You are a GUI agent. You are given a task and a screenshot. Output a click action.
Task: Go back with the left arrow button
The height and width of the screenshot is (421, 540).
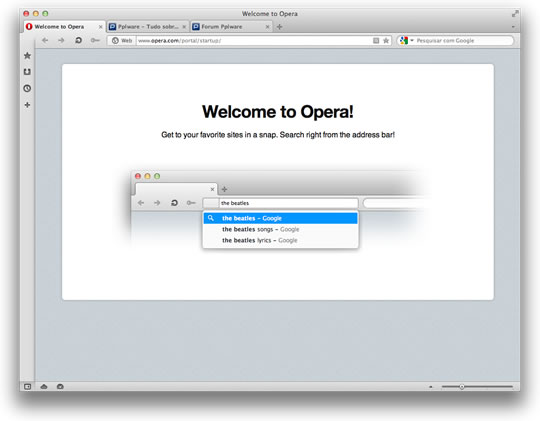pos(45,40)
